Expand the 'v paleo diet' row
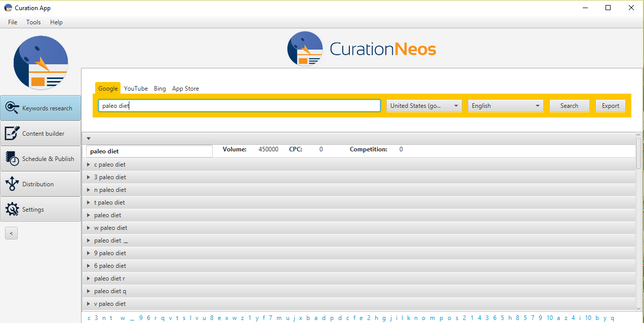 (x=358, y=304)
